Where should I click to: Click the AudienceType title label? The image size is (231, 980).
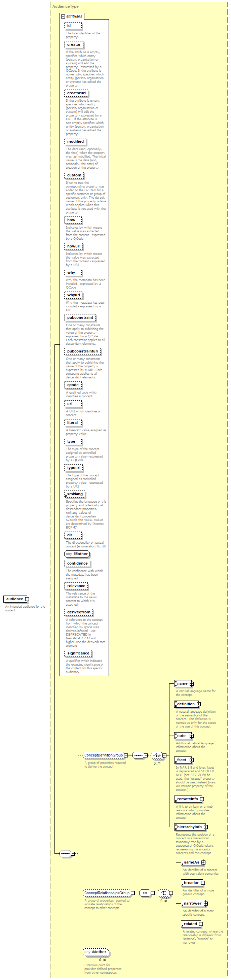click(x=65, y=6)
